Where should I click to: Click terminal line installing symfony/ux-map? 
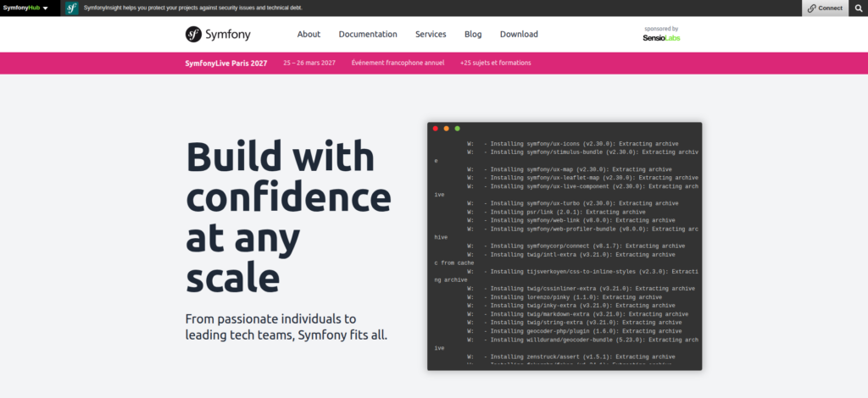point(570,169)
